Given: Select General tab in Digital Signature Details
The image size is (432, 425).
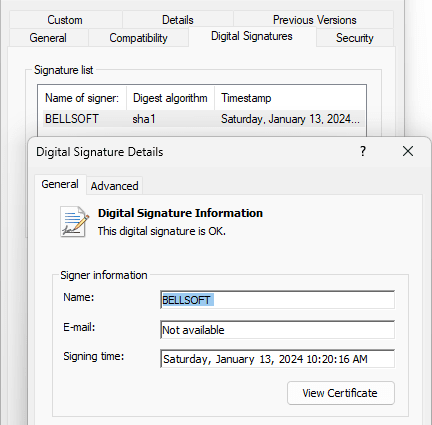Looking at the screenshot, I should [x=60, y=184].
